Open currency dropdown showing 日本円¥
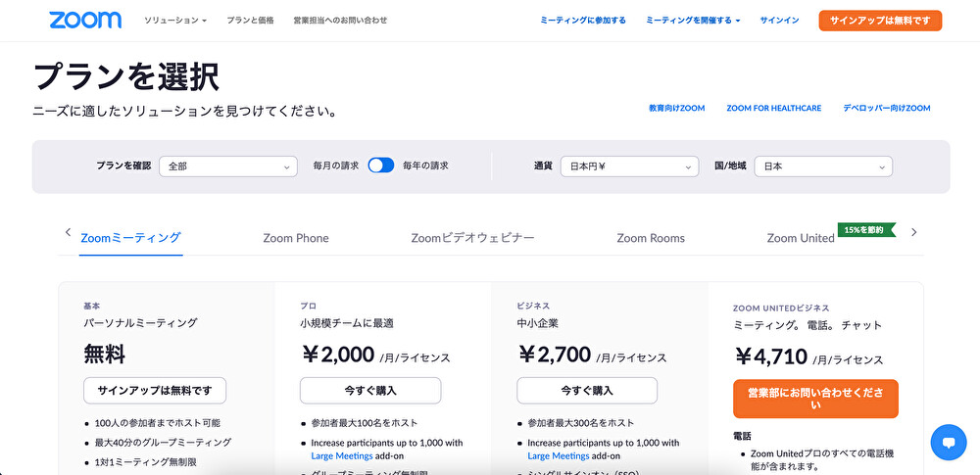 click(x=629, y=166)
